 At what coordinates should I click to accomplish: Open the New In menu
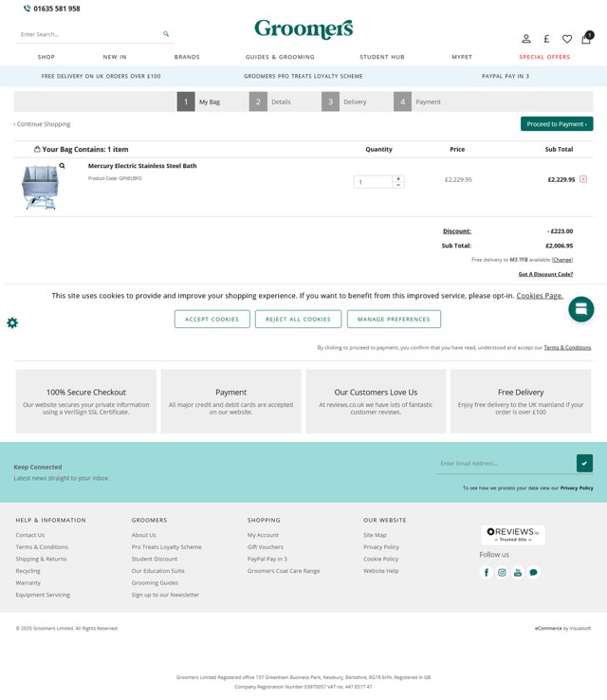coord(115,57)
